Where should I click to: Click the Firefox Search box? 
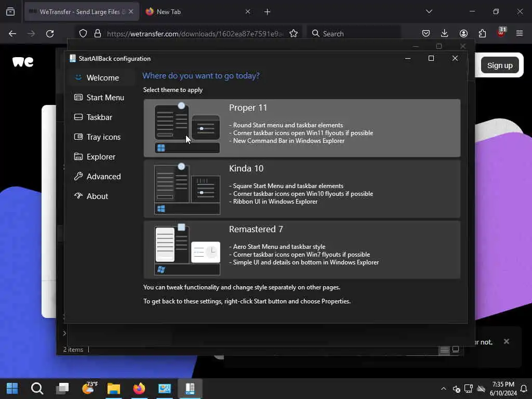[354, 34]
